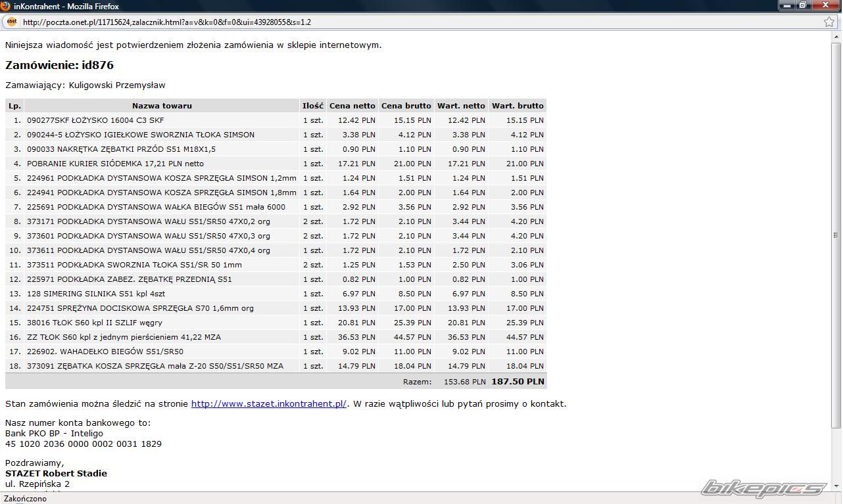Viewport: 843px width, 504px height.
Task: Click the bold 187.50 PLN total amount
Action: [x=518, y=381]
